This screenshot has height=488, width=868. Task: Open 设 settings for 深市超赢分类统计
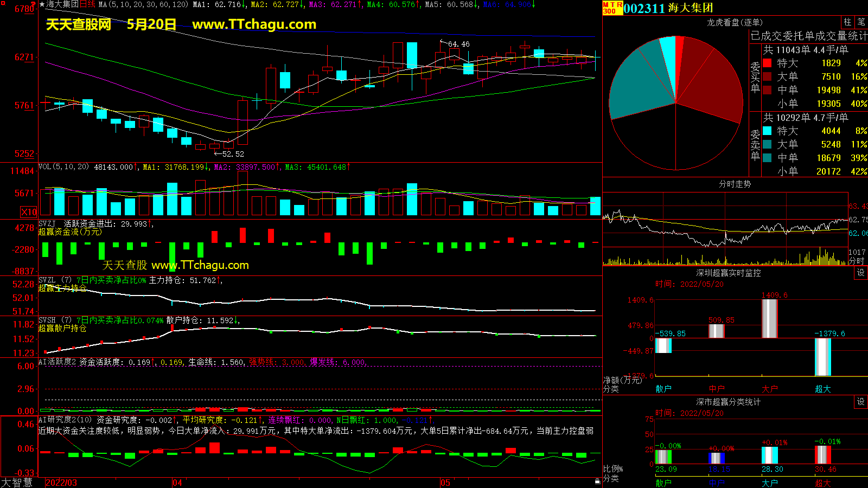coord(861,402)
